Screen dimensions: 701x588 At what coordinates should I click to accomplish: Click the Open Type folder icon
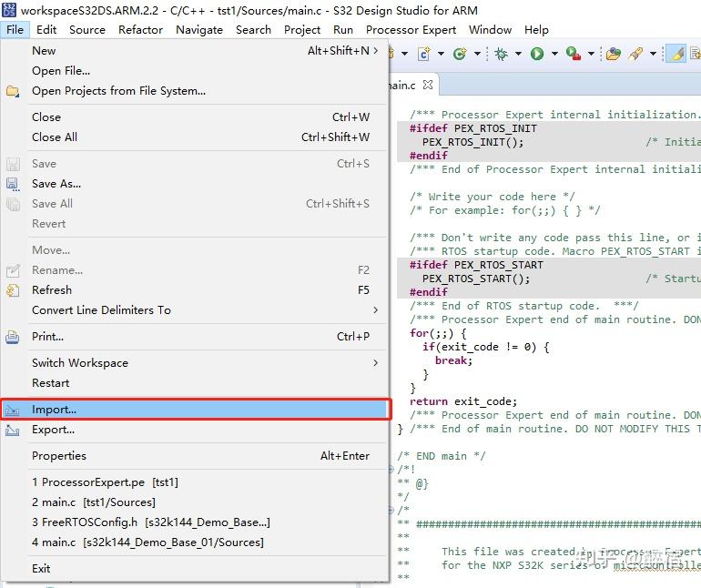point(613,55)
